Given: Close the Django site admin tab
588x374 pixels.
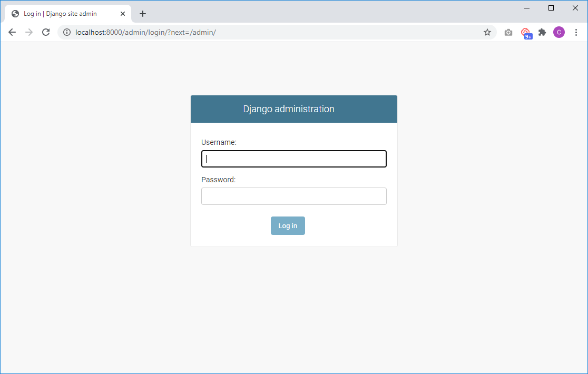Looking at the screenshot, I should 123,14.
